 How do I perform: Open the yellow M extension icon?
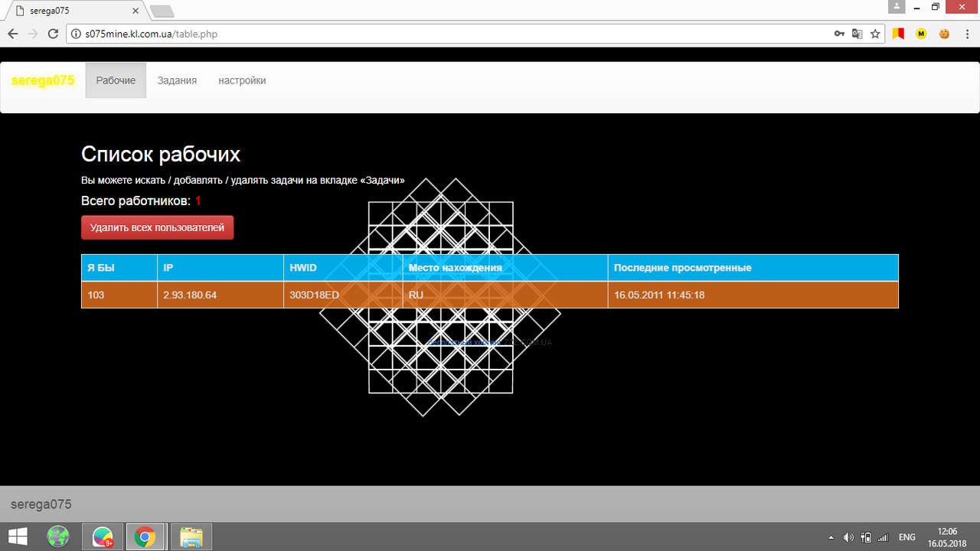[x=921, y=34]
